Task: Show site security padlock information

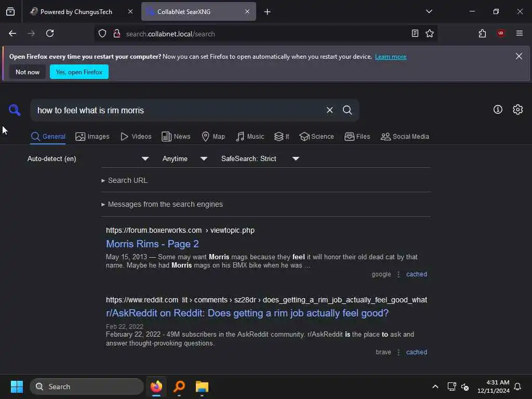Action: 117,33
